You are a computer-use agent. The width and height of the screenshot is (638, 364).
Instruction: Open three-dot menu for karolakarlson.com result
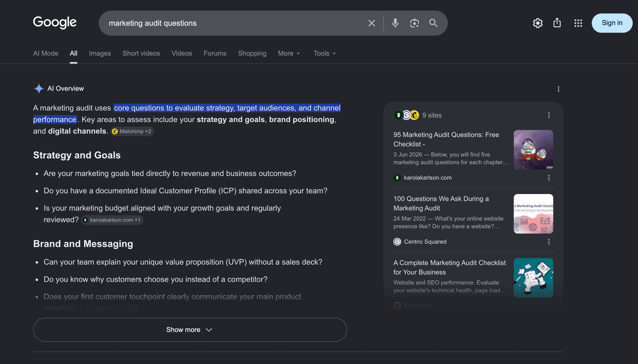[x=549, y=177]
